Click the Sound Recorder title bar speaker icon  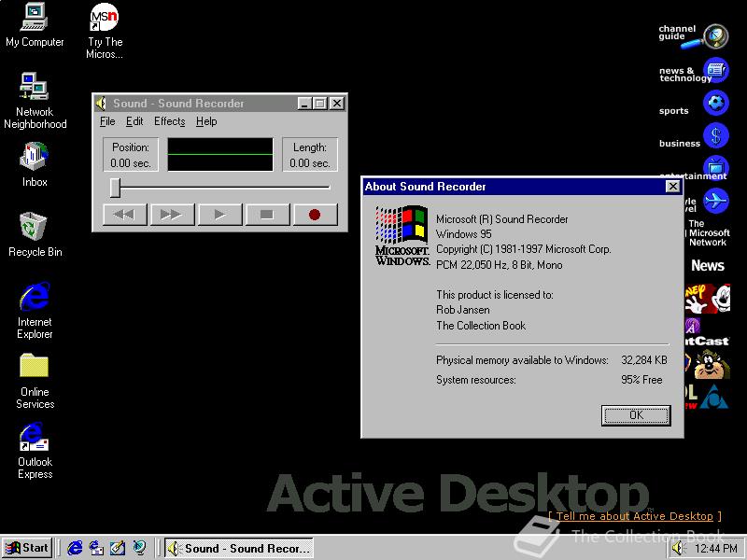pyautogui.click(x=102, y=103)
